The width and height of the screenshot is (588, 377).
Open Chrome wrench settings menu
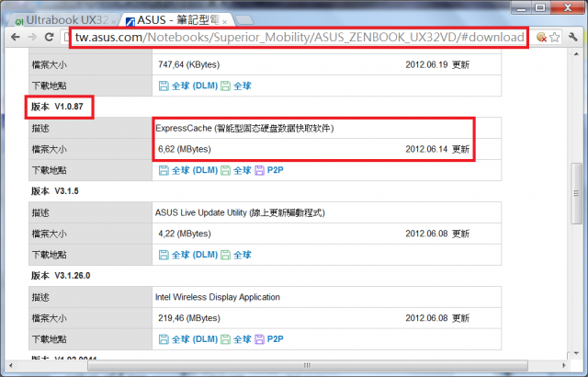573,37
